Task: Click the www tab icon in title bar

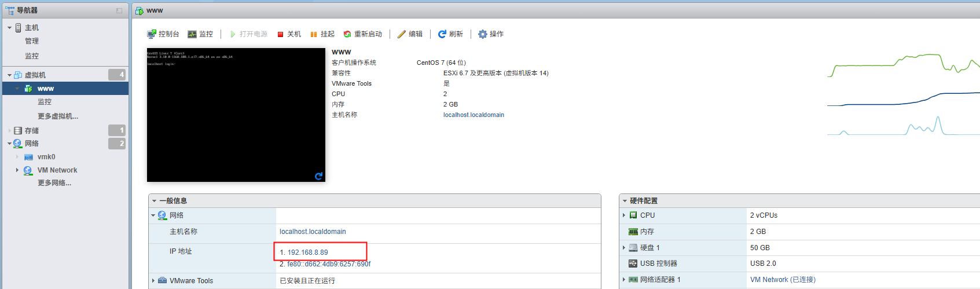Action: pyautogui.click(x=140, y=10)
